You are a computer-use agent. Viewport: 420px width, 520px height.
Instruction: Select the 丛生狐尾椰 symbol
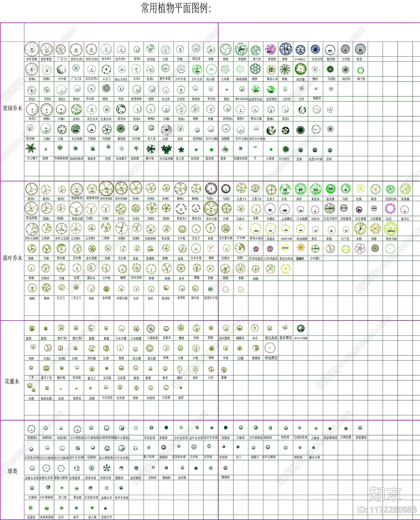166,149
